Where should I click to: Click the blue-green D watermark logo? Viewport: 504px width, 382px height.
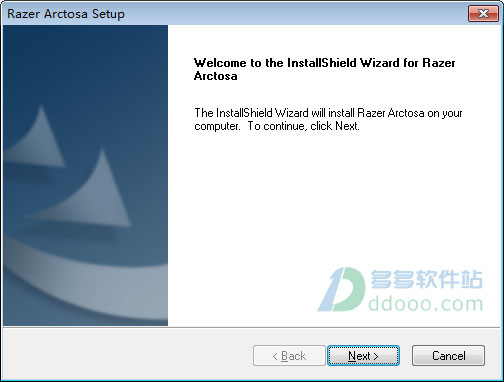pyautogui.click(x=342, y=289)
